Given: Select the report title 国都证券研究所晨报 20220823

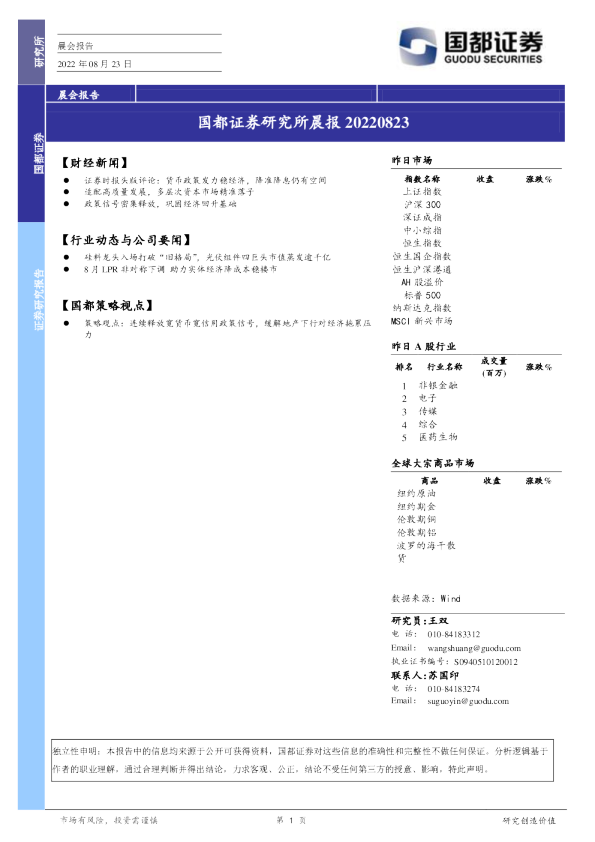Looking at the screenshot, I should tap(303, 122).
